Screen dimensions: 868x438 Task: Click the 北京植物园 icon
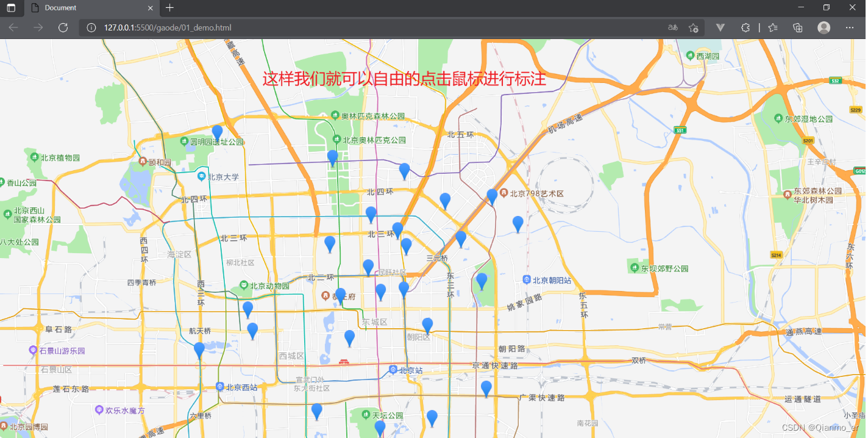pyautogui.click(x=34, y=157)
